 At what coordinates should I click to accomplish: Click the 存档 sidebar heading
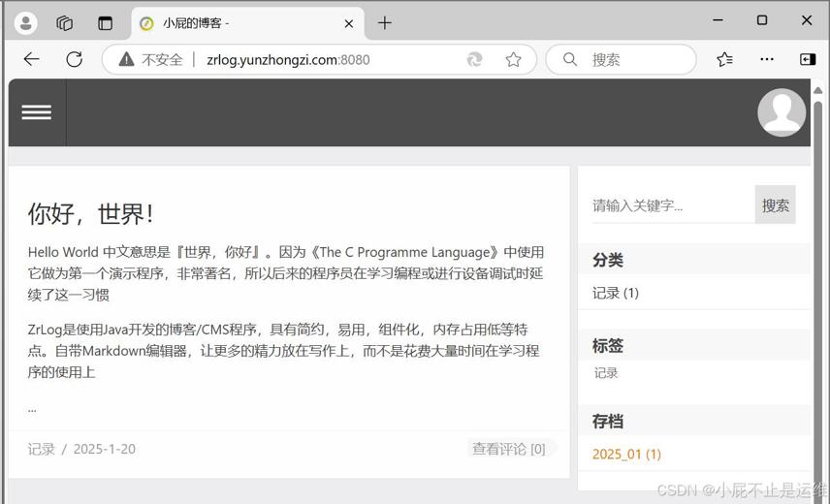coord(608,421)
